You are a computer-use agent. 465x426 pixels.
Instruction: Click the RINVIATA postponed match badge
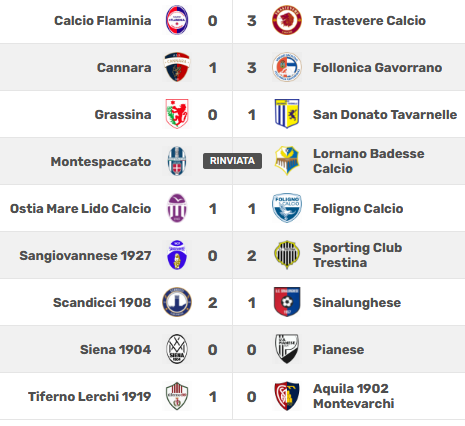(232, 161)
